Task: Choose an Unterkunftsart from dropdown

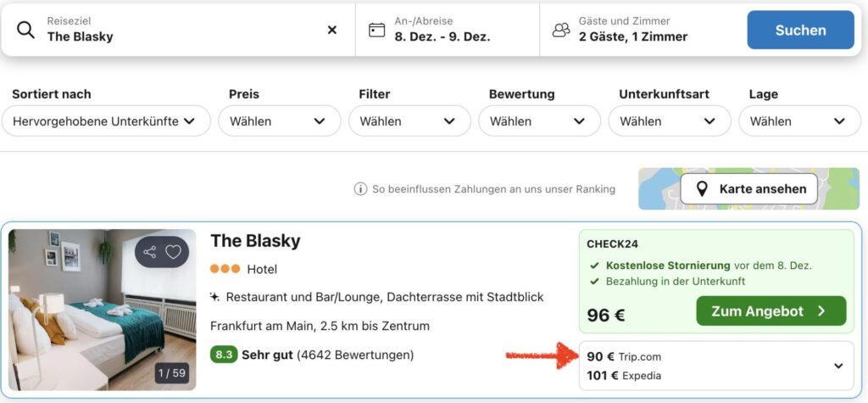Action: coord(668,121)
